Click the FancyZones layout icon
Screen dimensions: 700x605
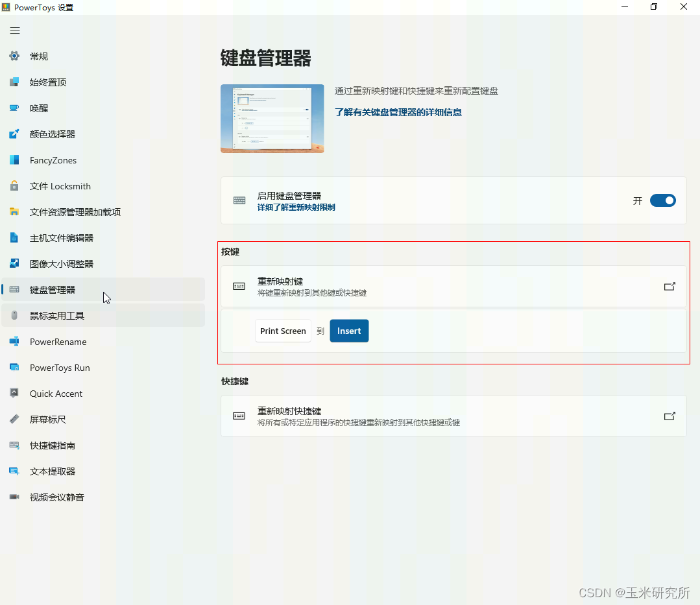click(14, 160)
